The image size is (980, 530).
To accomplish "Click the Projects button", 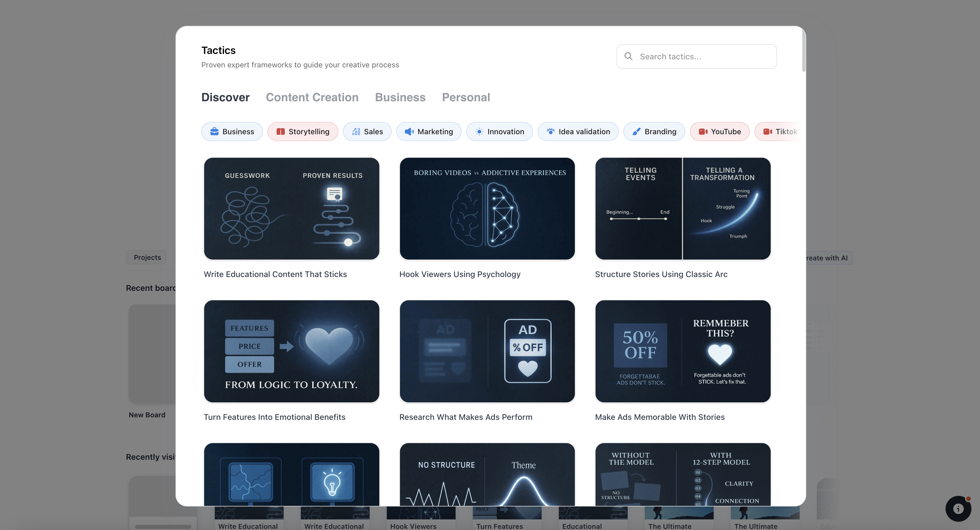I will (146, 257).
